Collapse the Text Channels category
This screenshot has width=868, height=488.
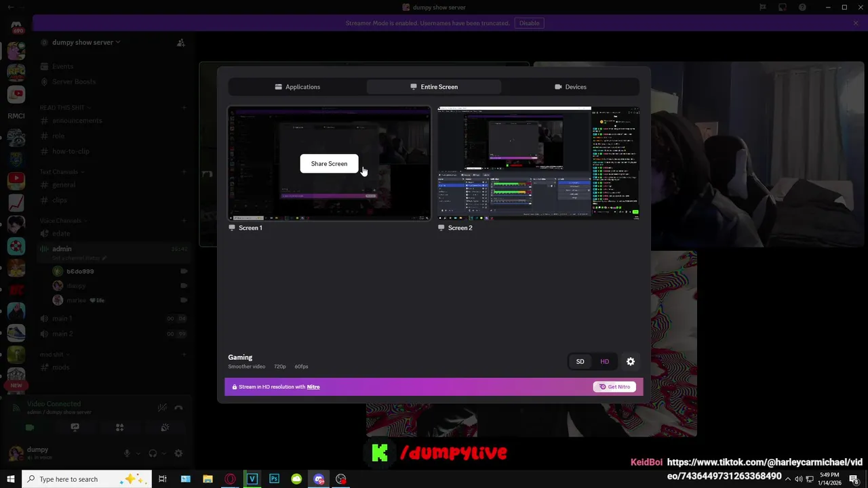[x=61, y=172]
